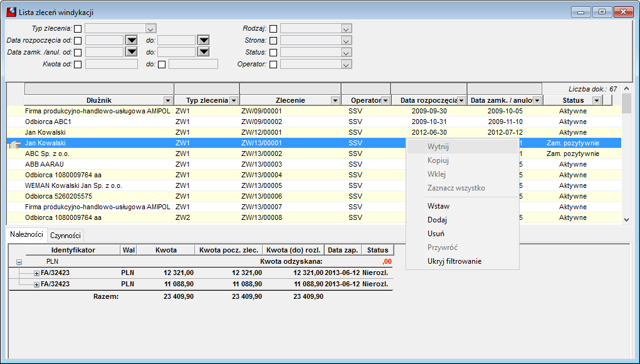The width and height of the screenshot is (640, 364).
Task: Enable the Strona filter checkbox
Action: (273, 41)
